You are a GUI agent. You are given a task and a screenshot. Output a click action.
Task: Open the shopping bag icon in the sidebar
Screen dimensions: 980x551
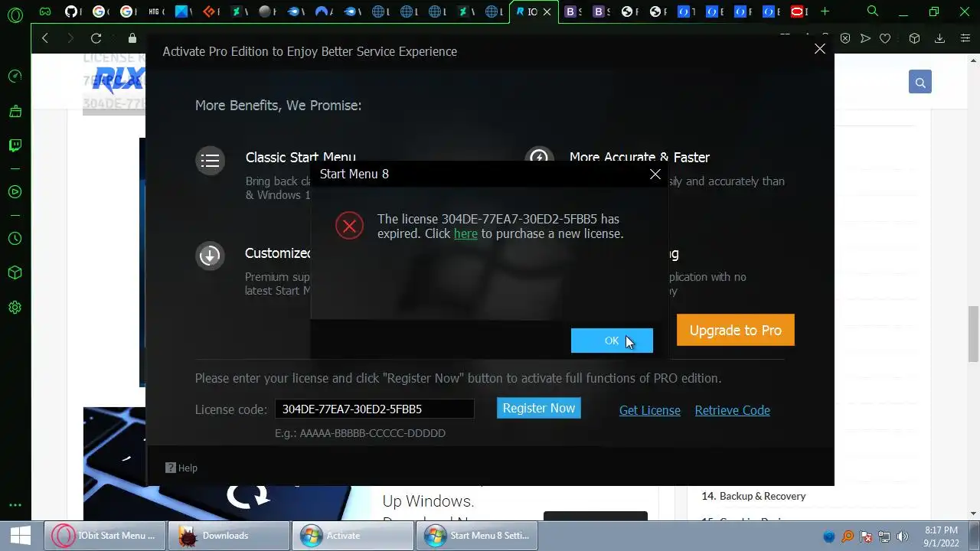[15, 112]
